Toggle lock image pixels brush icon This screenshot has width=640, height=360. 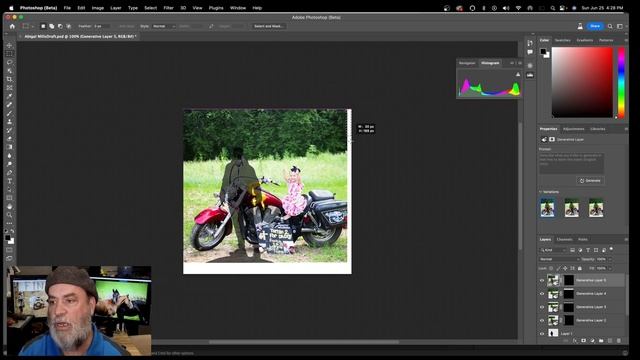[x=558, y=268]
